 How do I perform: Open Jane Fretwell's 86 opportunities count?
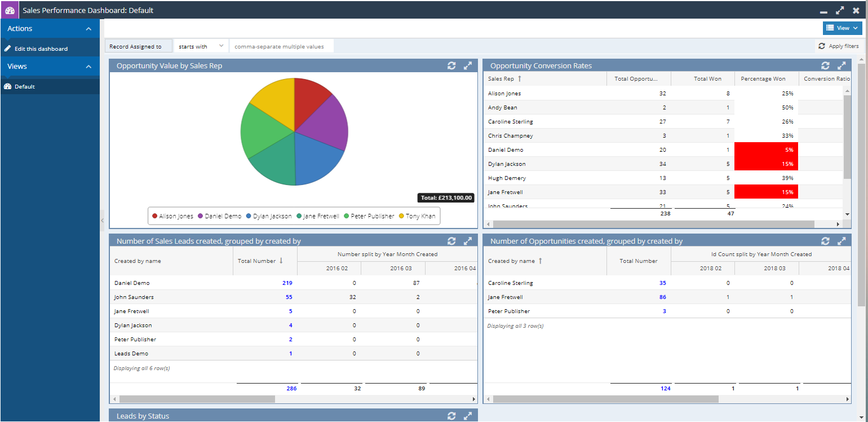[663, 297]
